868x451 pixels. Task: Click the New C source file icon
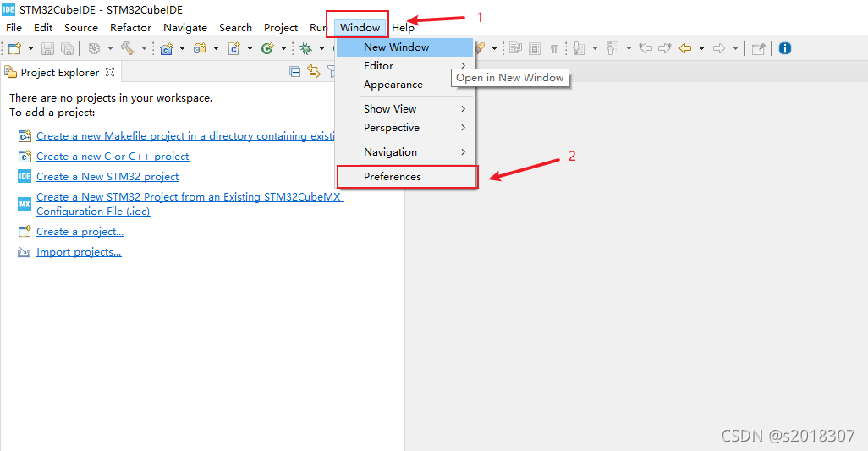click(x=234, y=49)
